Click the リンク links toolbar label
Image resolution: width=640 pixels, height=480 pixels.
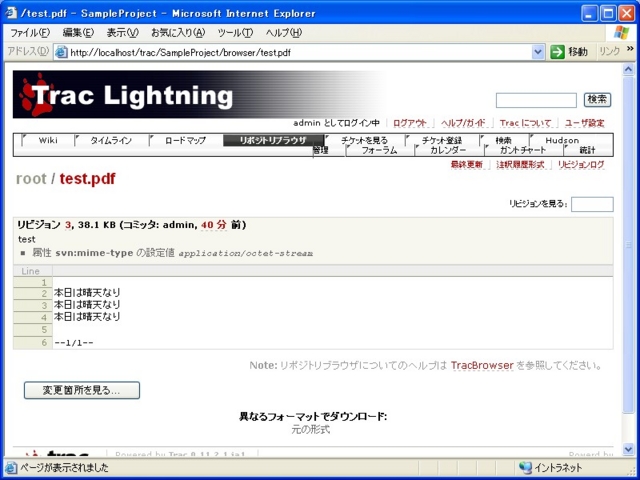[609, 51]
